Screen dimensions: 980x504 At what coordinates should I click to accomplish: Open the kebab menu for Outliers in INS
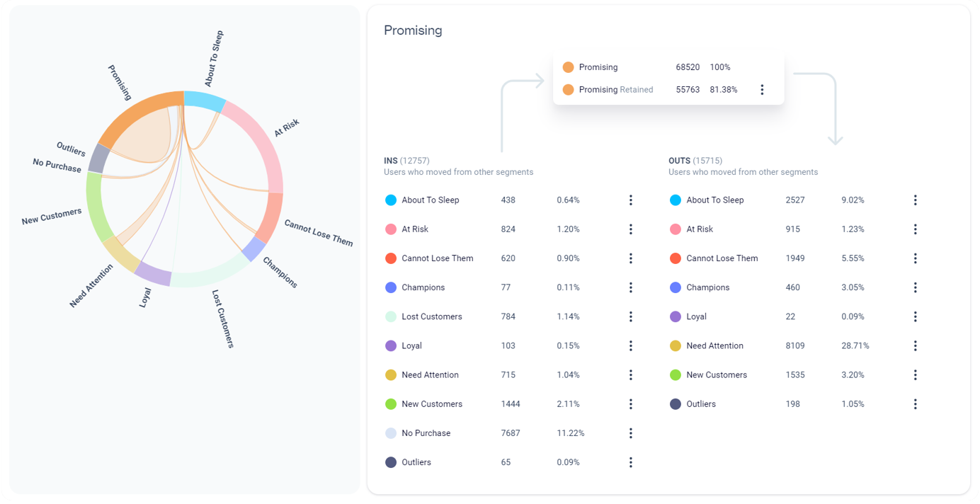click(630, 462)
